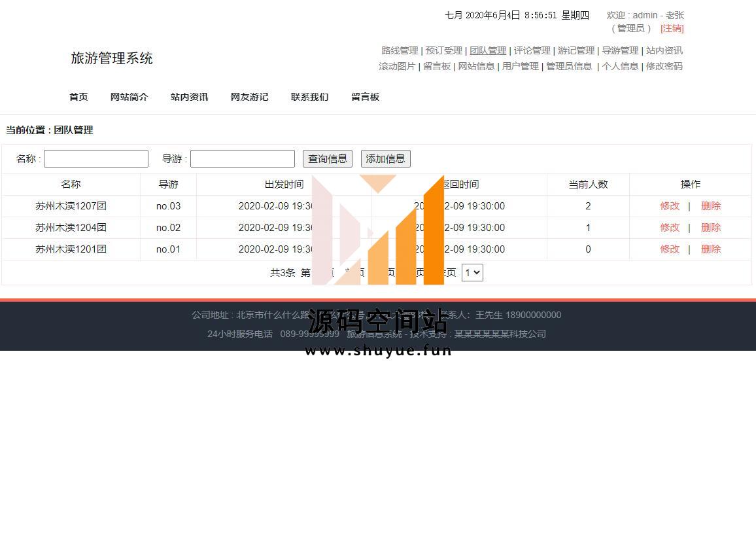Delete 苏州木渎1207团 via 删除
The image size is (756, 534).
[711, 206]
